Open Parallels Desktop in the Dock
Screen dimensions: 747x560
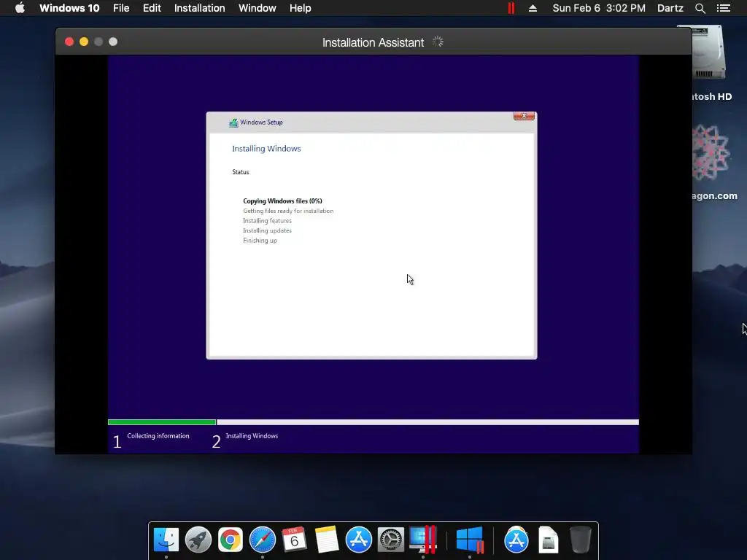(x=423, y=540)
